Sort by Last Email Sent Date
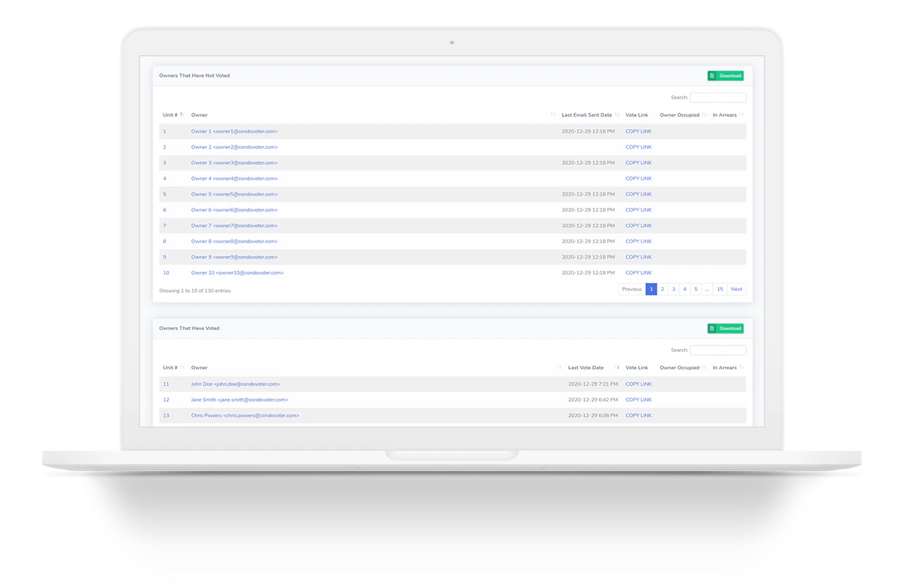This screenshot has width=902, height=588. [x=588, y=114]
